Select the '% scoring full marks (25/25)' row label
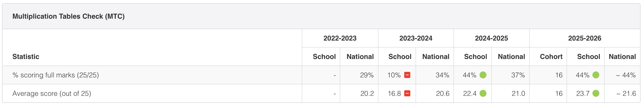This screenshot has width=644, height=108. pyautogui.click(x=56, y=75)
